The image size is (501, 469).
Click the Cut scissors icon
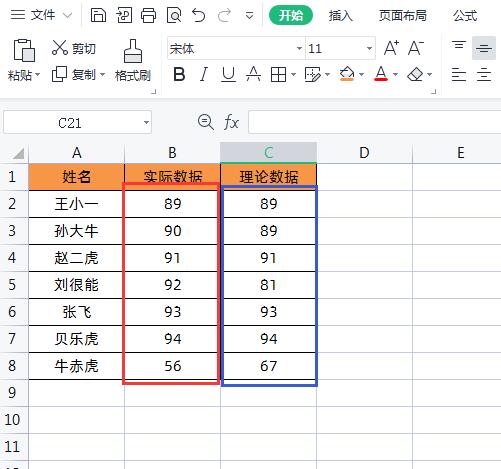tap(60, 48)
